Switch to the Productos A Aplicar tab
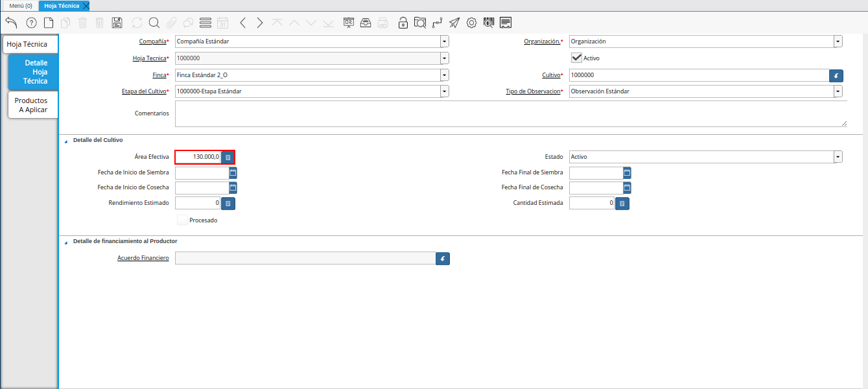 click(x=32, y=105)
